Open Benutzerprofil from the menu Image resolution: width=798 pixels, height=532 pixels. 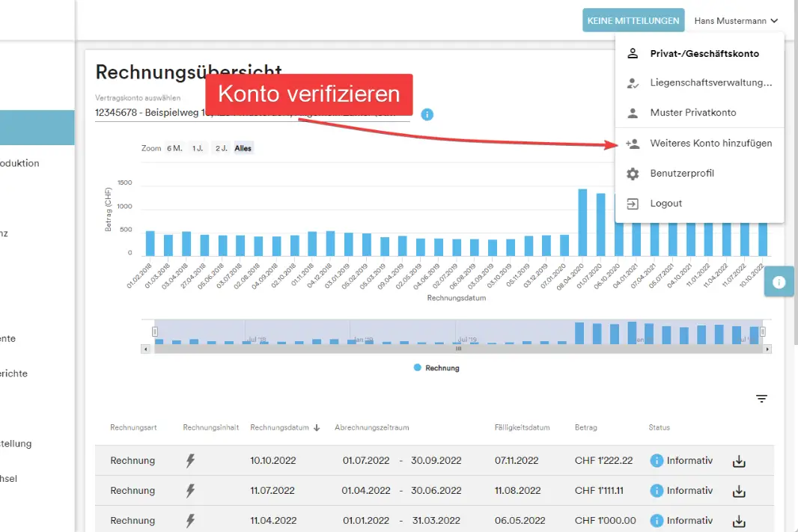(681, 174)
